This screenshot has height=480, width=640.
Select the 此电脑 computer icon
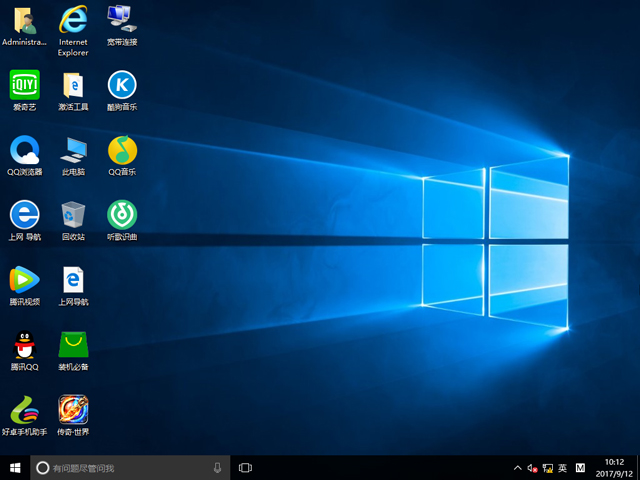pos(73,150)
